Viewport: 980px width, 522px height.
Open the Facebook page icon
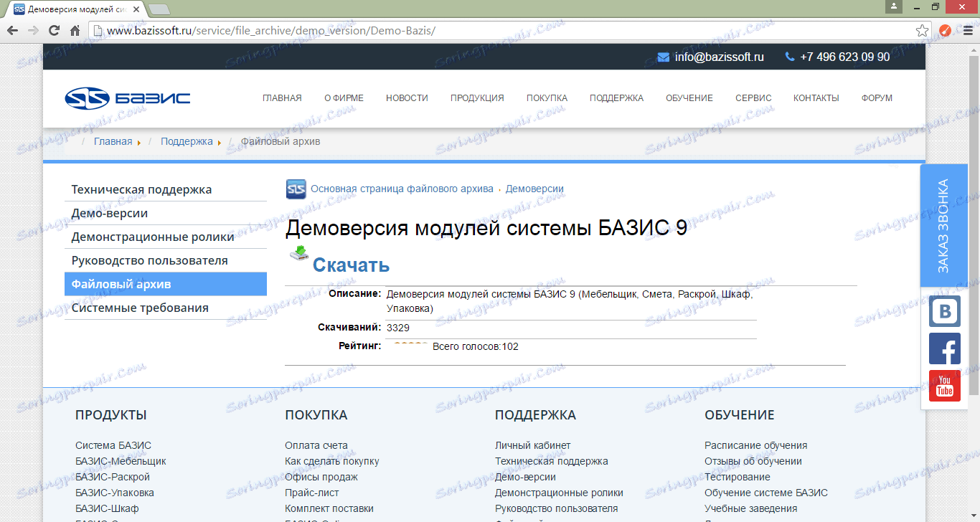coord(945,348)
